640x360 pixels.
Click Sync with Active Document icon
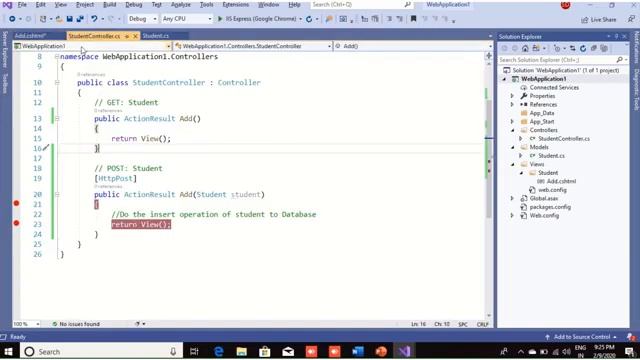pyautogui.click(x=573, y=49)
